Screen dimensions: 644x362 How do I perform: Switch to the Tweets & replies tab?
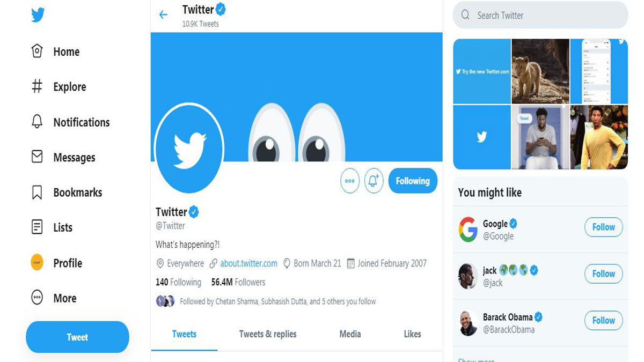click(268, 334)
